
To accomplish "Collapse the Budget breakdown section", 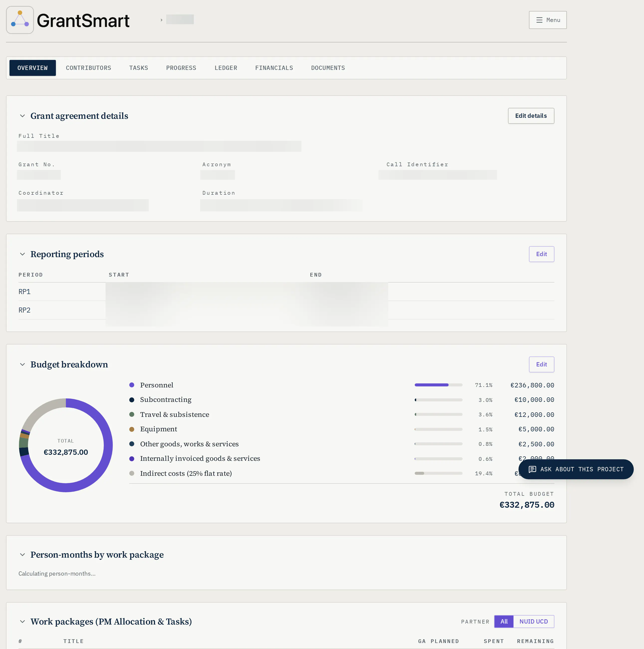I will point(22,364).
